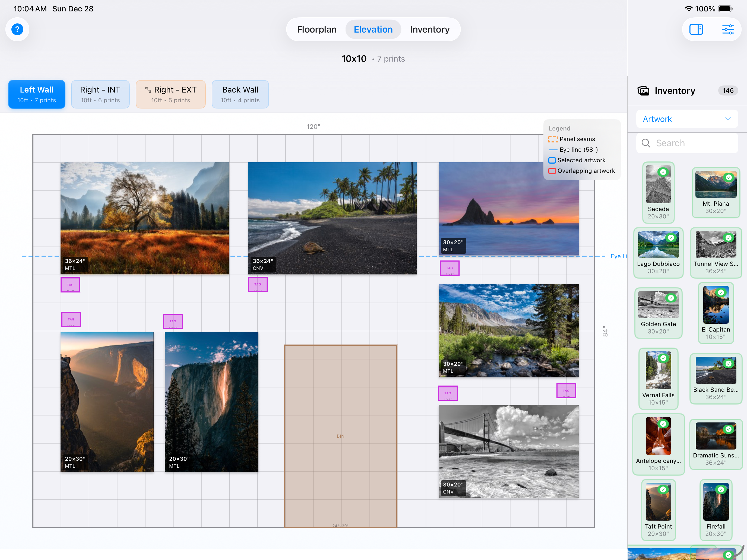This screenshot has width=747, height=560.
Task: Click the Eye Line label
Action: pos(618,256)
